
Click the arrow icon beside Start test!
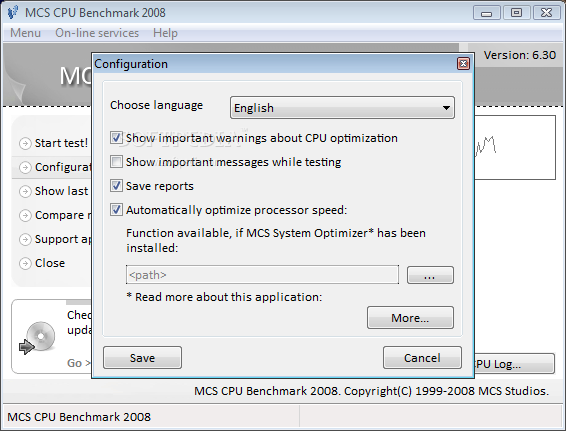click(25, 143)
